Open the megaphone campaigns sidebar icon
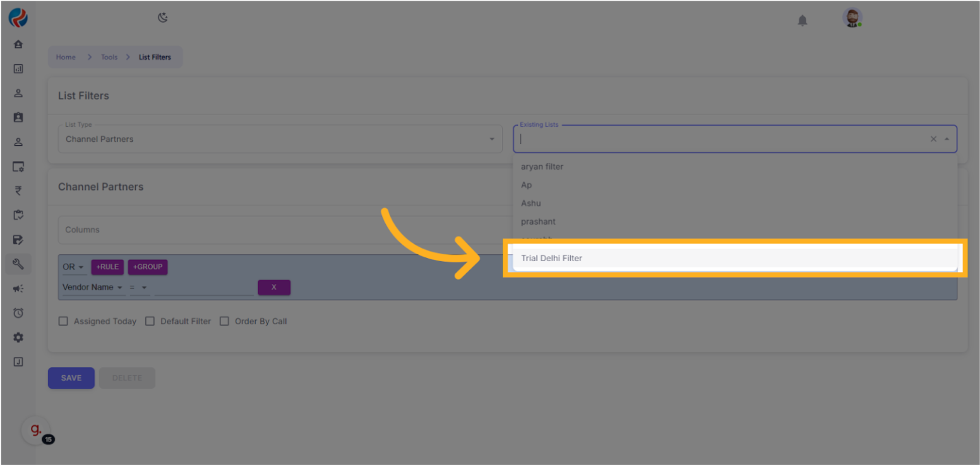The height and width of the screenshot is (465, 980). 18,288
